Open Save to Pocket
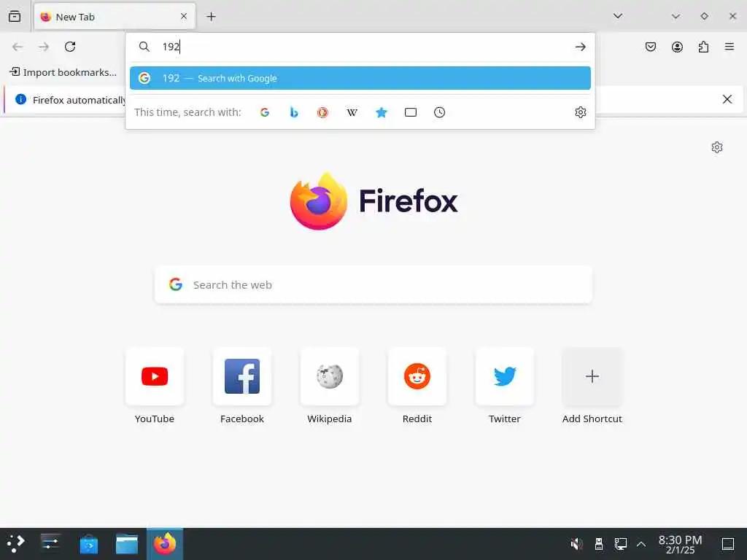 pyautogui.click(x=651, y=47)
